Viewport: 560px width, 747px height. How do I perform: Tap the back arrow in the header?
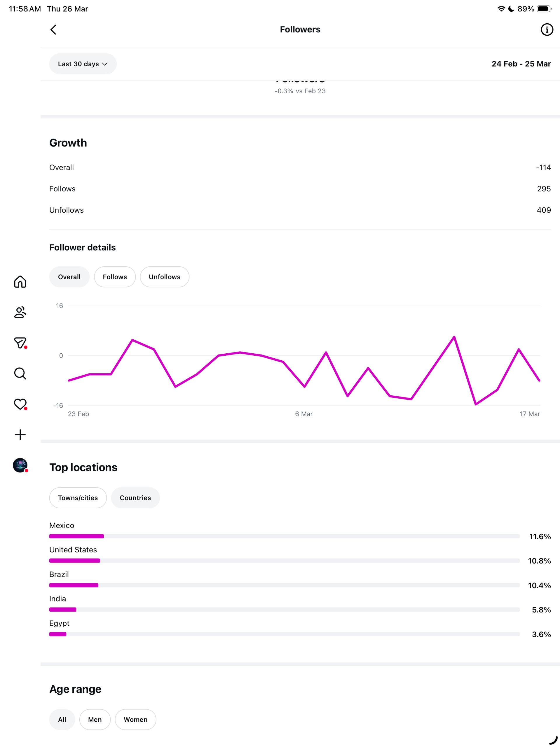(53, 30)
